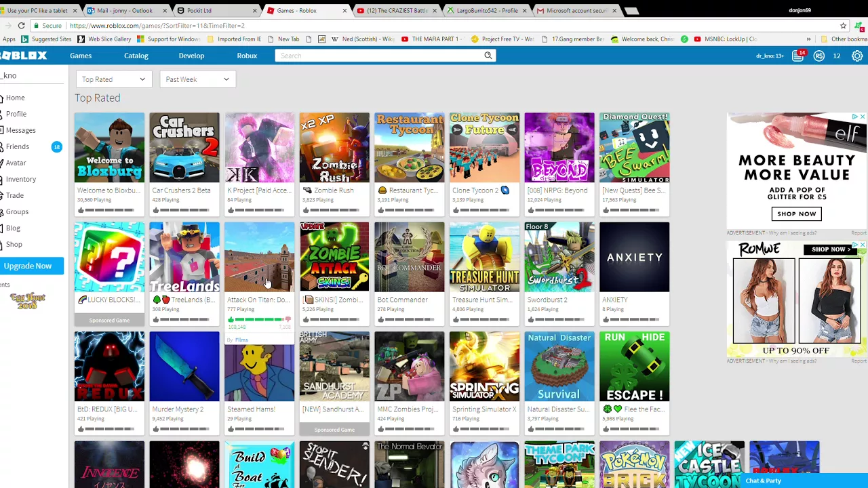
Task: Open Trade in the left sidebar
Action: coord(14,195)
